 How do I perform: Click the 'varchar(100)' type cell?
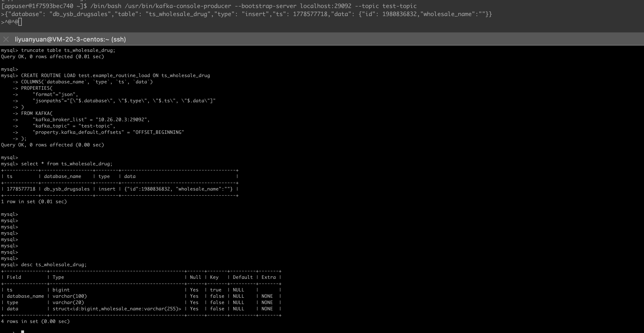coord(70,296)
